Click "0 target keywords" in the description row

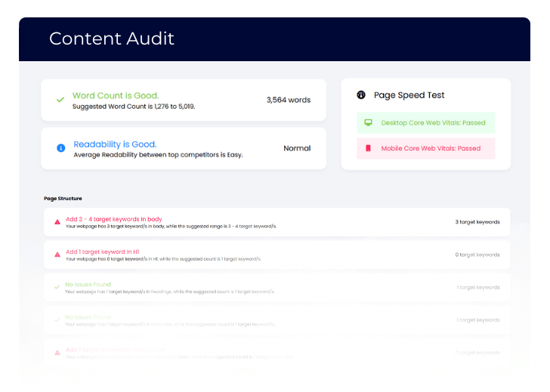point(477,353)
